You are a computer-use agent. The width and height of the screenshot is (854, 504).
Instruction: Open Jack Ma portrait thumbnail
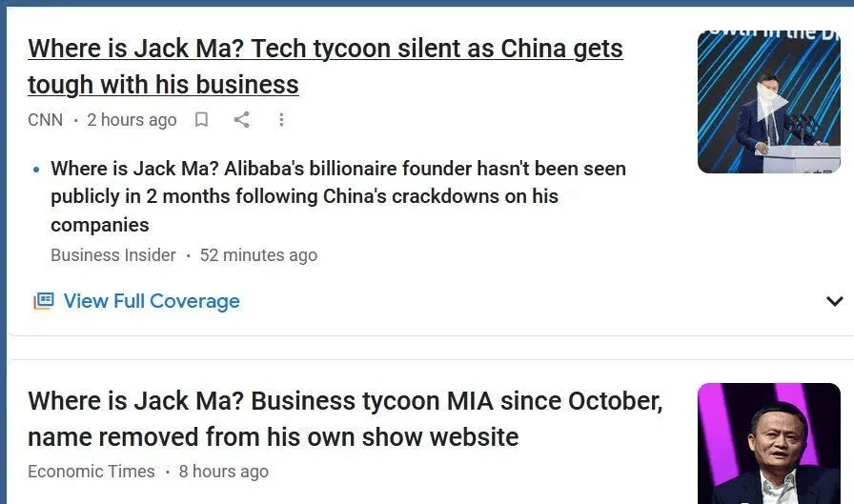click(x=769, y=443)
